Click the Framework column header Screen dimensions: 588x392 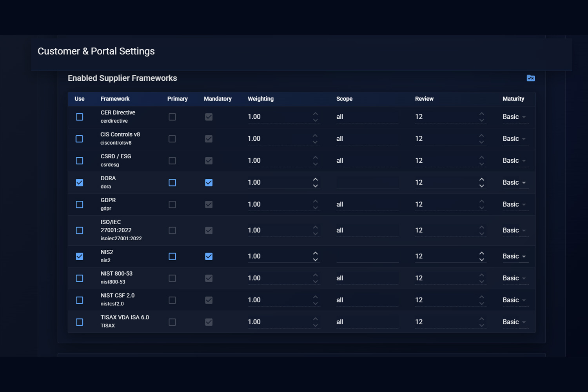115,99
